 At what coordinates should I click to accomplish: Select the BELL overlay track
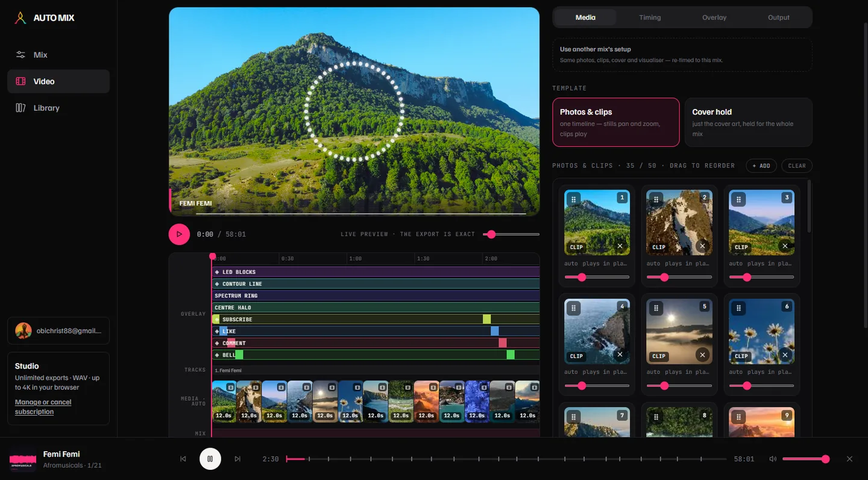376,355
